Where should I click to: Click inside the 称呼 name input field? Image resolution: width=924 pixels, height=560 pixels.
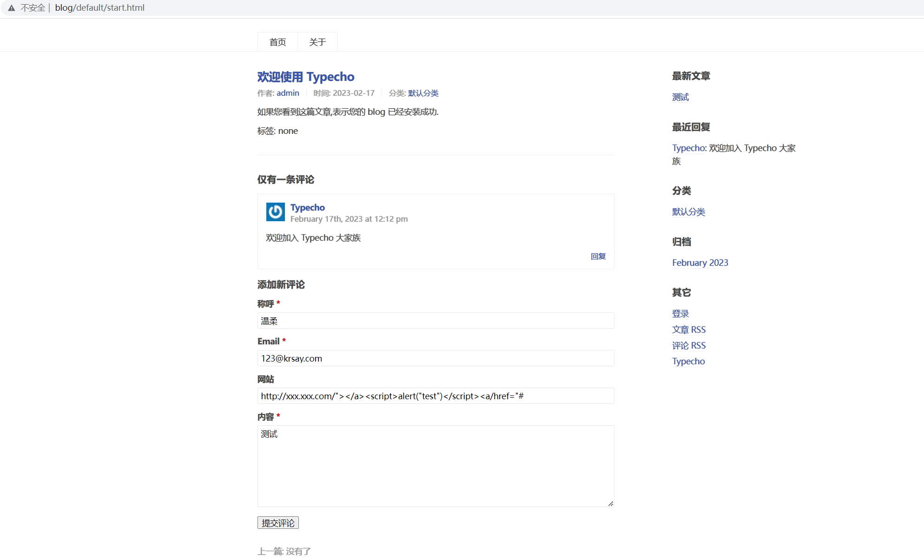435,321
